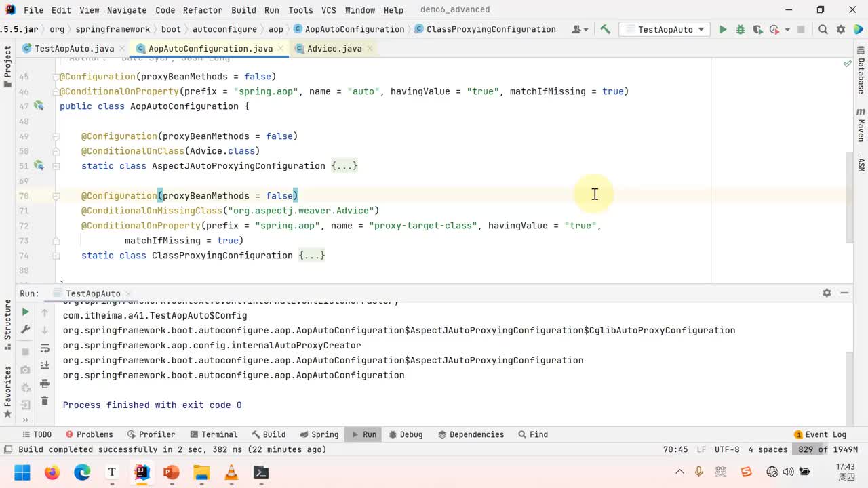Close the TestAopAuto run tab
868x488 pixels.
[x=127, y=293]
